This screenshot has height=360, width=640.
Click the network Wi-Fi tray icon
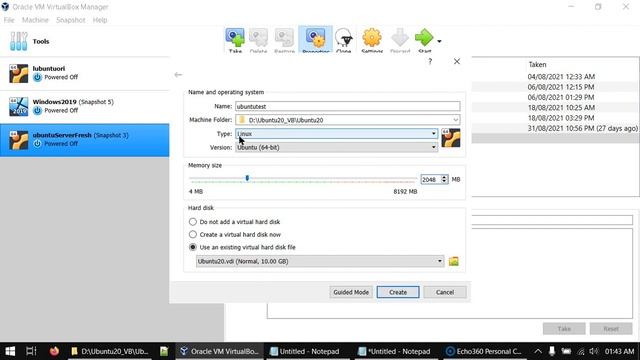[x=580, y=351]
